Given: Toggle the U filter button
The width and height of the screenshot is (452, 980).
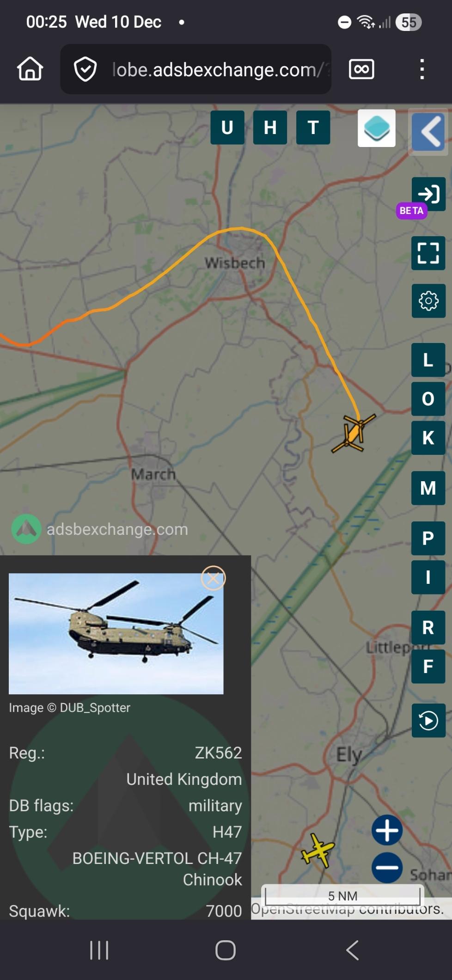Looking at the screenshot, I should (227, 128).
